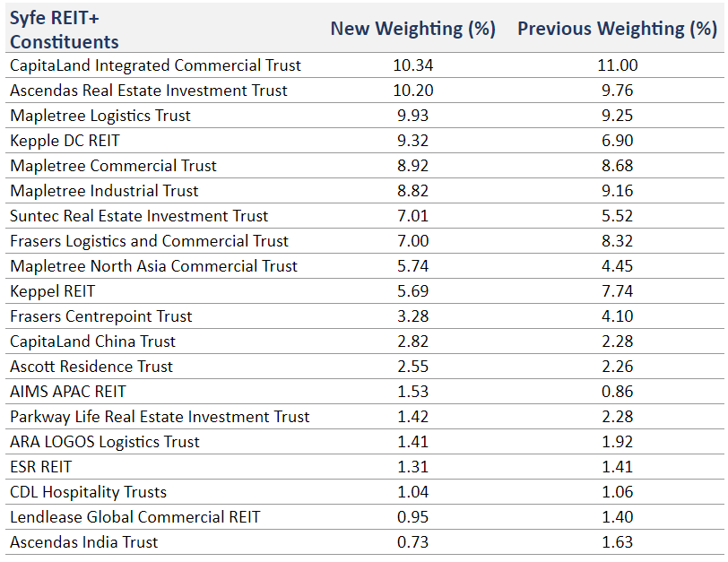Screen dimensions: 728x562
Task: Click the Ascott Residence Trust cell
Action: click(91, 367)
